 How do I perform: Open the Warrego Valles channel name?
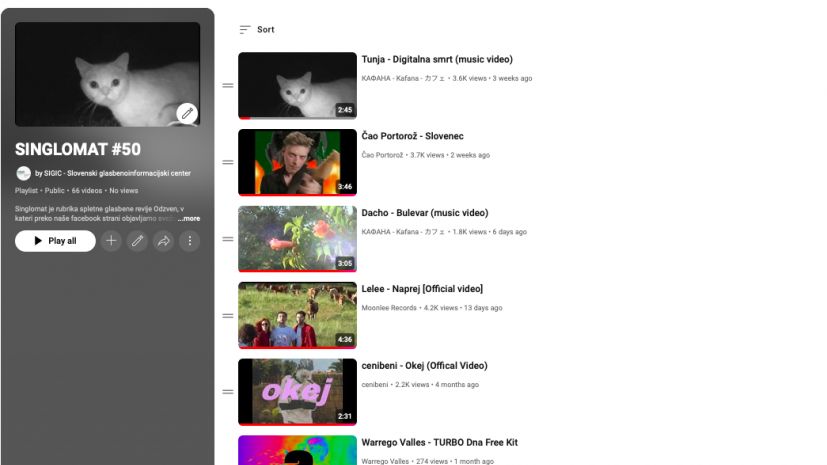click(x=385, y=461)
